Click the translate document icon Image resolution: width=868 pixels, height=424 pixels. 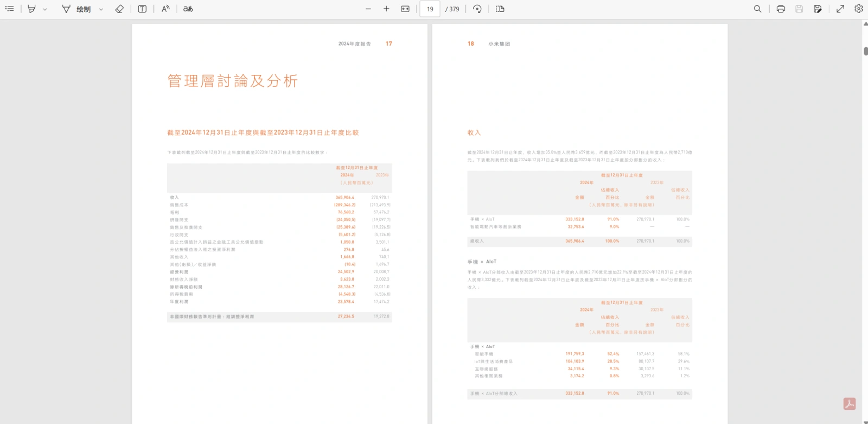(188, 9)
